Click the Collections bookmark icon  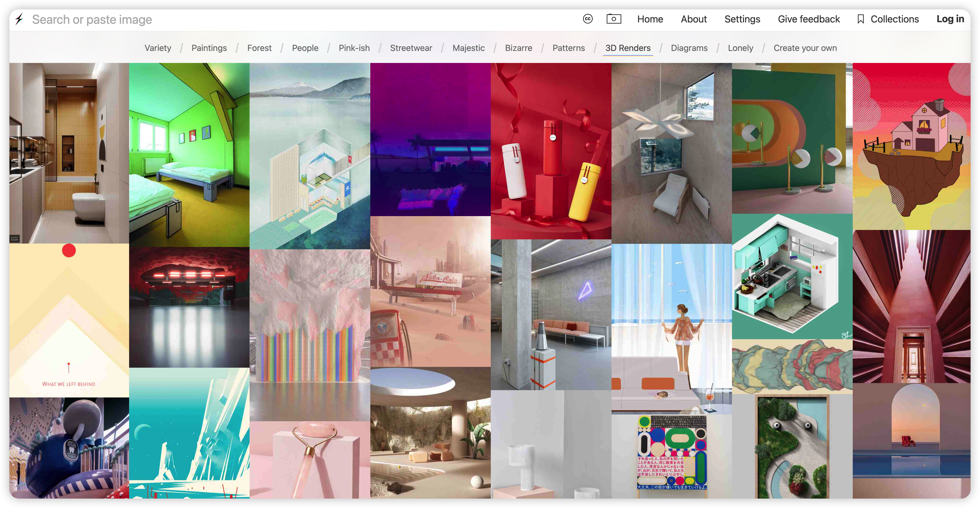point(861,19)
